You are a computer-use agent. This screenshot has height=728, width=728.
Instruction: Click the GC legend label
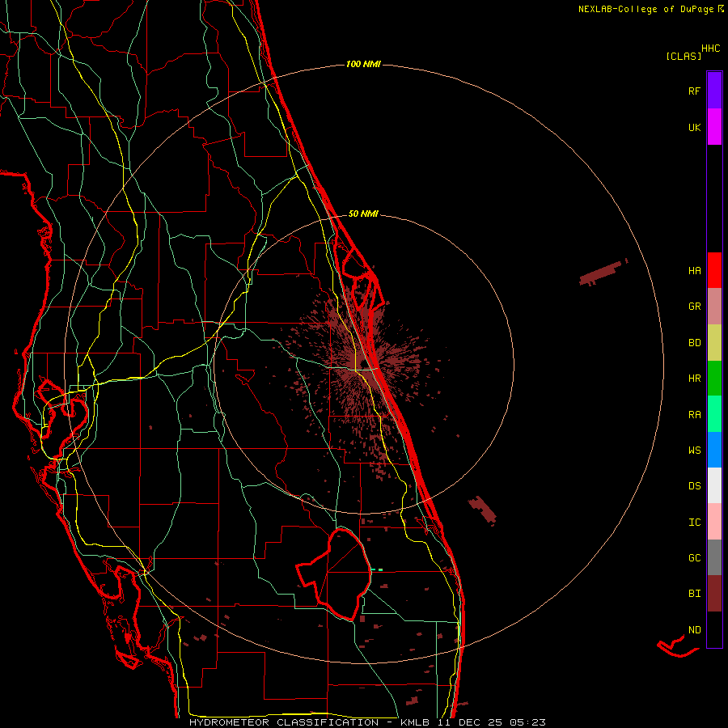click(x=694, y=558)
